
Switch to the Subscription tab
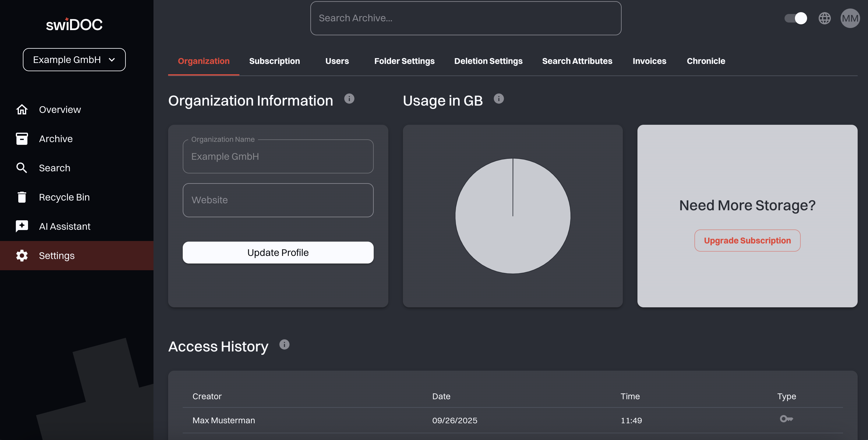[x=275, y=61]
